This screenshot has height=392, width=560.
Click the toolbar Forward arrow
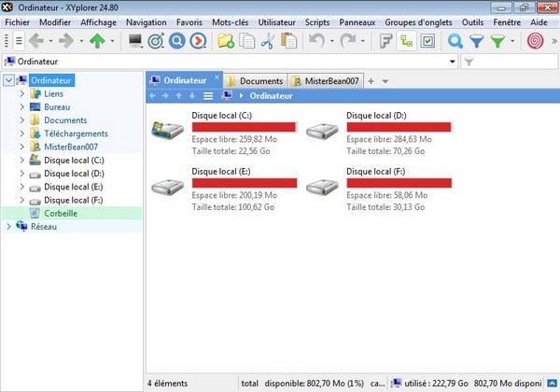(66, 41)
